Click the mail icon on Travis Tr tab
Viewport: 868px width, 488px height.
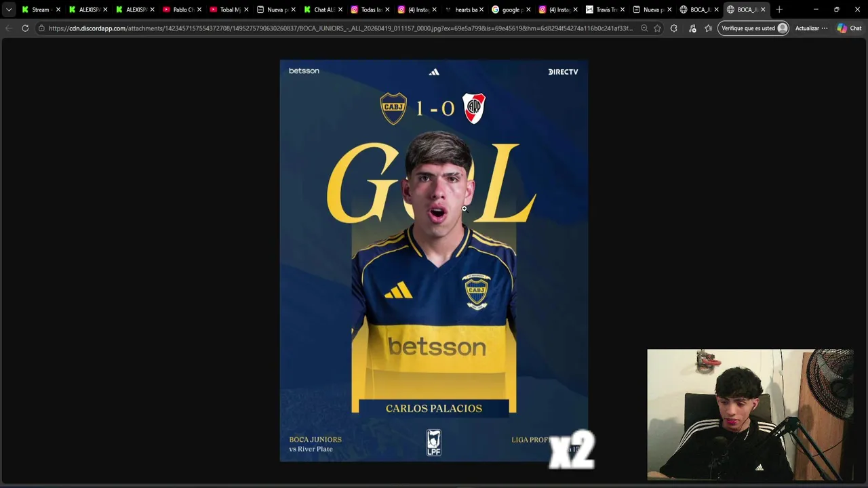point(589,9)
